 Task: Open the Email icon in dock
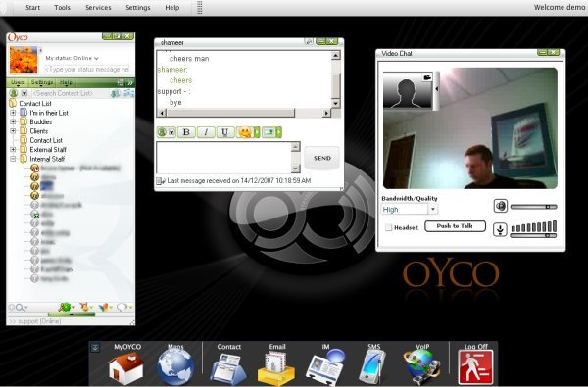[x=276, y=369]
